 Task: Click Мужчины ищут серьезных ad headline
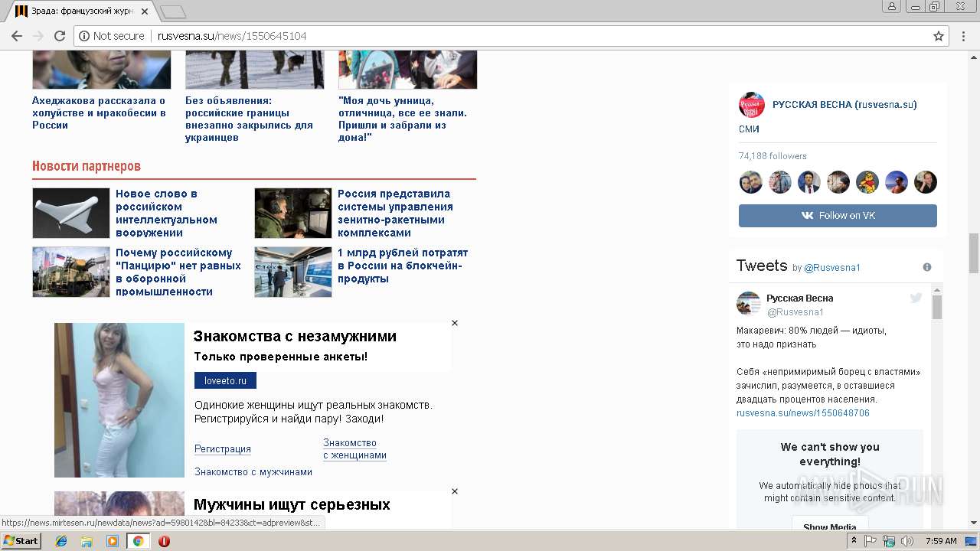click(292, 504)
